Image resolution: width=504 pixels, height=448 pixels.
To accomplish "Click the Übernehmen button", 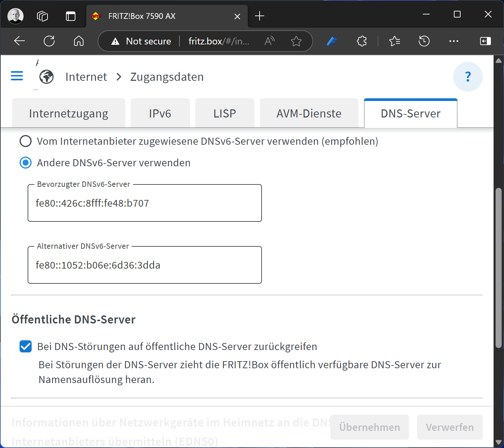I will tap(369, 427).
